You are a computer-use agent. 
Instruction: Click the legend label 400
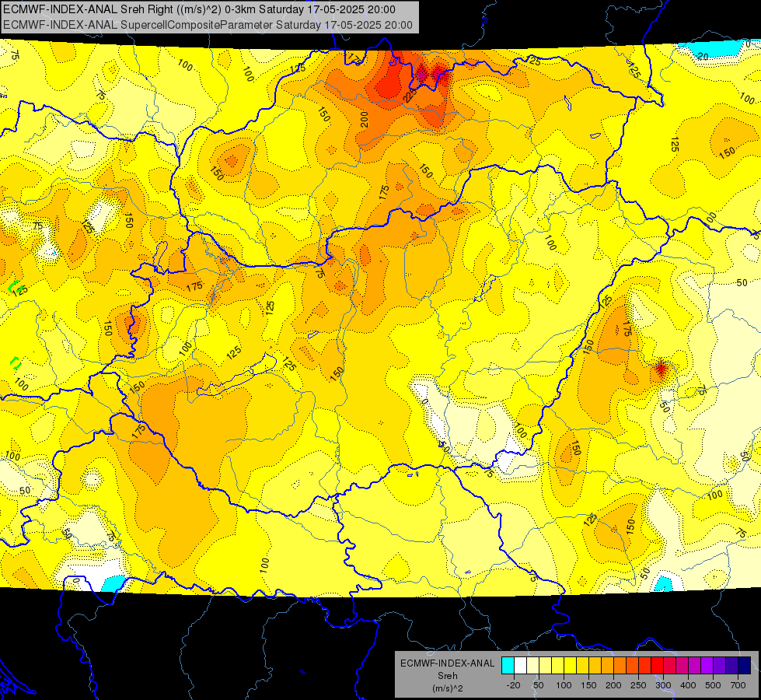tap(688, 685)
